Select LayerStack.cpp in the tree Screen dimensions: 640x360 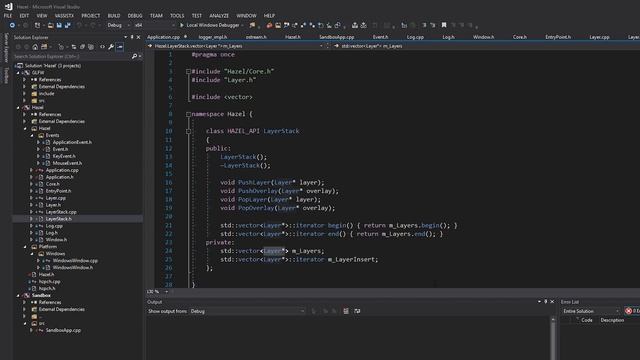point(61,212)
